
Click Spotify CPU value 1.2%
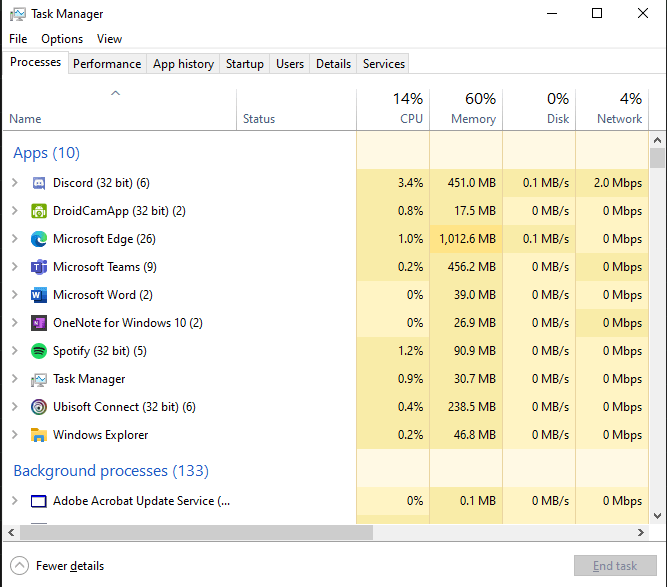click(410, 351)
